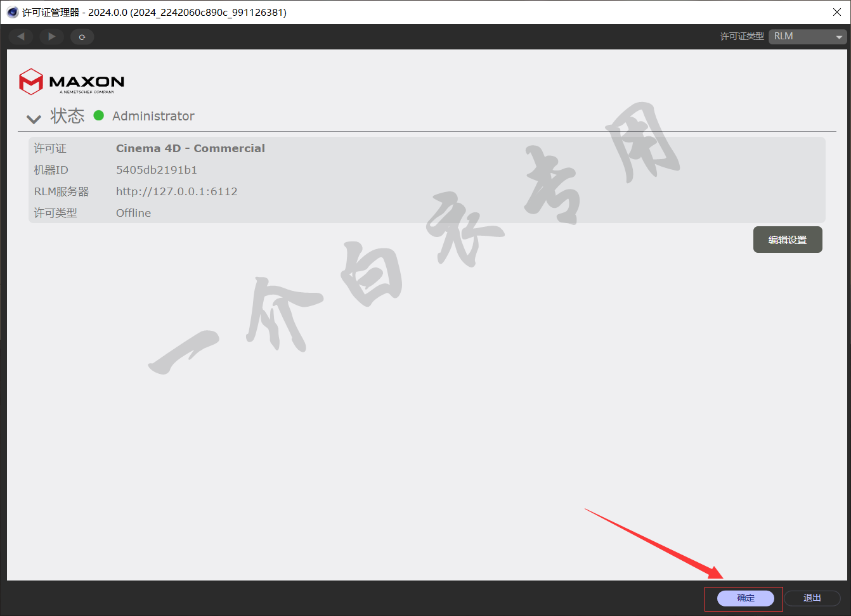851x616 pixels.
Task: Click the RLM服务器 row label
Action: pyautogui.click(x=62, y=191)
